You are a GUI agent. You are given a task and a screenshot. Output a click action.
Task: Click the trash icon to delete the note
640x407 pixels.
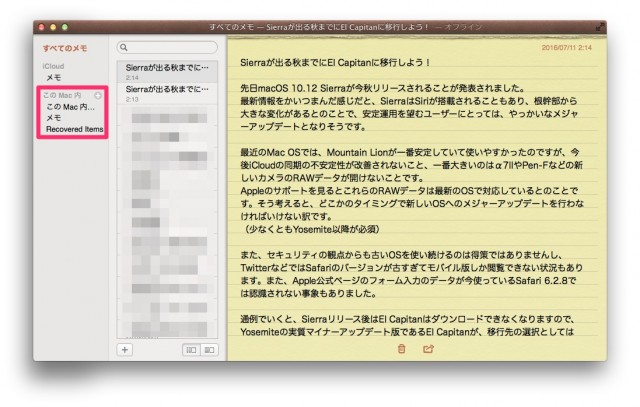point(401,349)
